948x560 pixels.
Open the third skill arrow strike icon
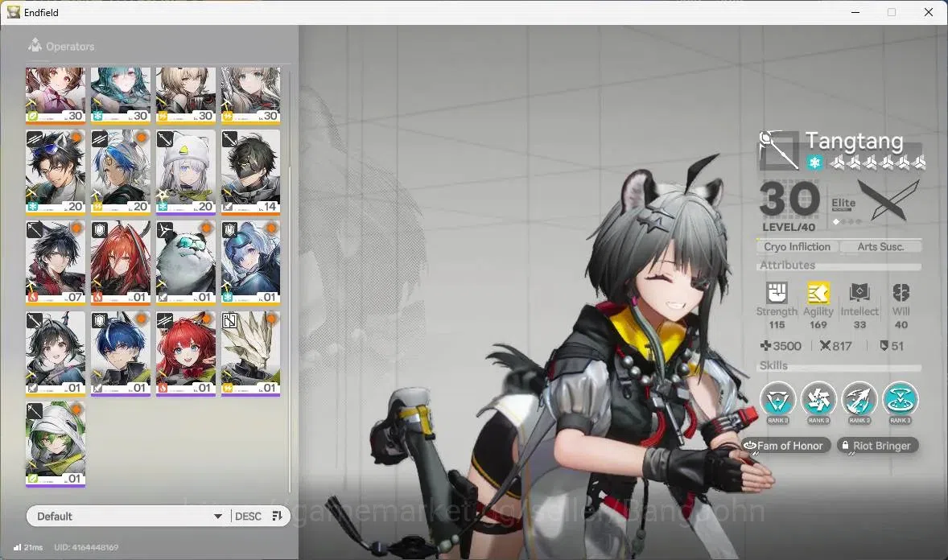[x=859, y=400]
